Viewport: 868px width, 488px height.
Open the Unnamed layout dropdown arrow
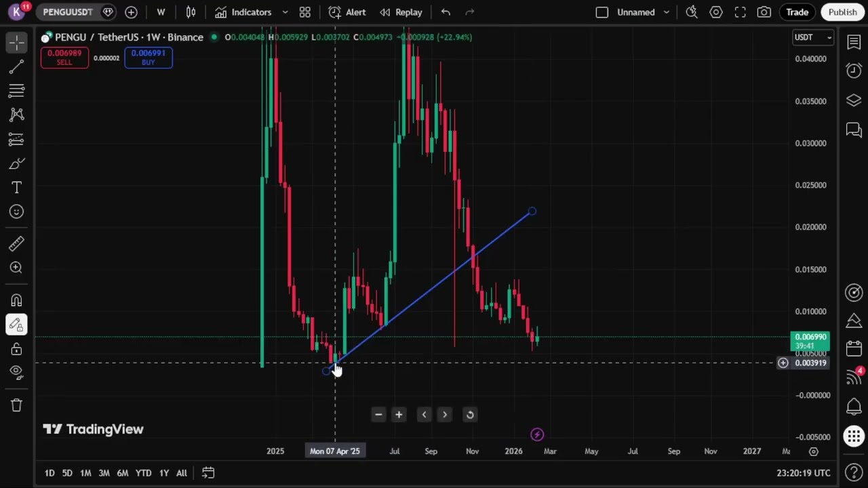pos(667,12)
